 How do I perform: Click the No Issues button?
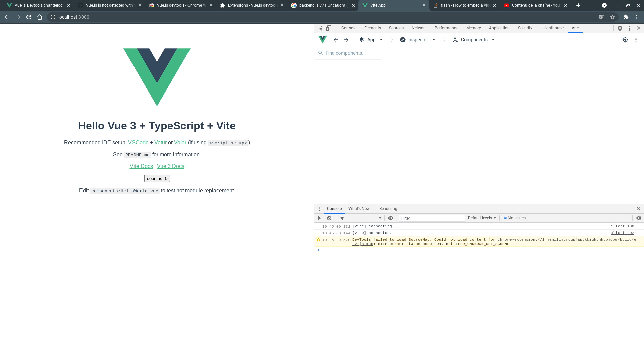515,218
